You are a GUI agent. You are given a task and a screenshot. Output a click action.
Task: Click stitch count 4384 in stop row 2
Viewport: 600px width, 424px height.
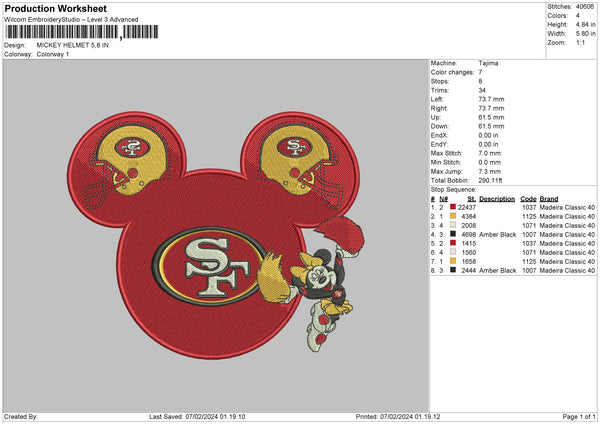coord(469,216)
